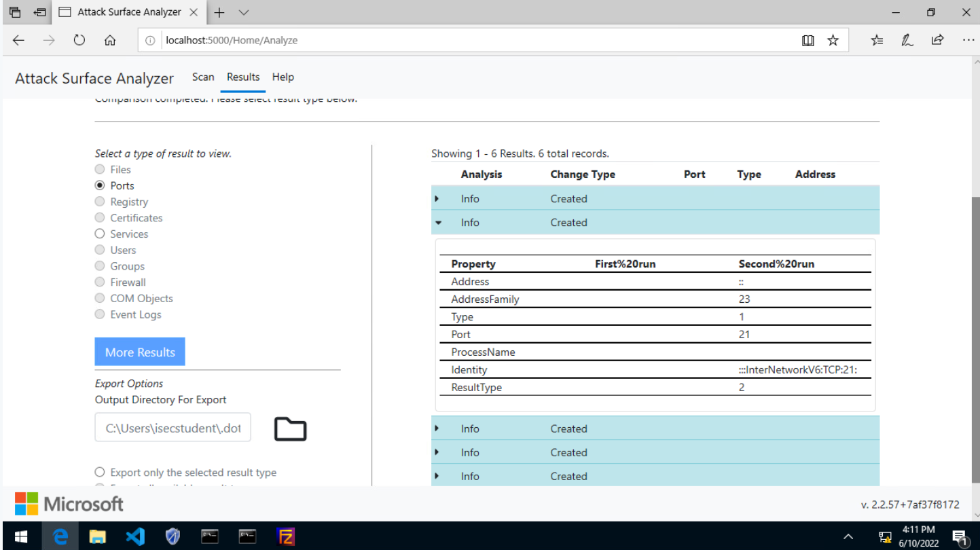This screenshot has width=980, height=550.
Task: Show hidden system tray icons
Action: [848, 537]
